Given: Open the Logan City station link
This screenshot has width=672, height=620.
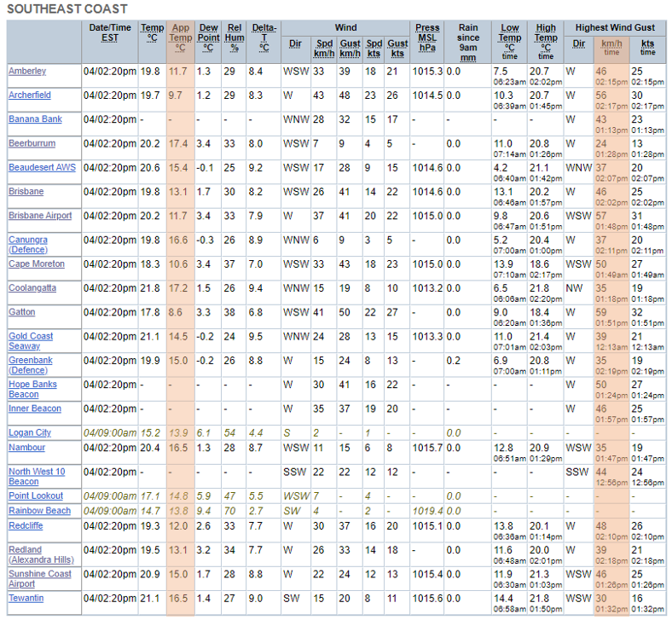Looking at the screenshot, I should (x=30, y=432).
